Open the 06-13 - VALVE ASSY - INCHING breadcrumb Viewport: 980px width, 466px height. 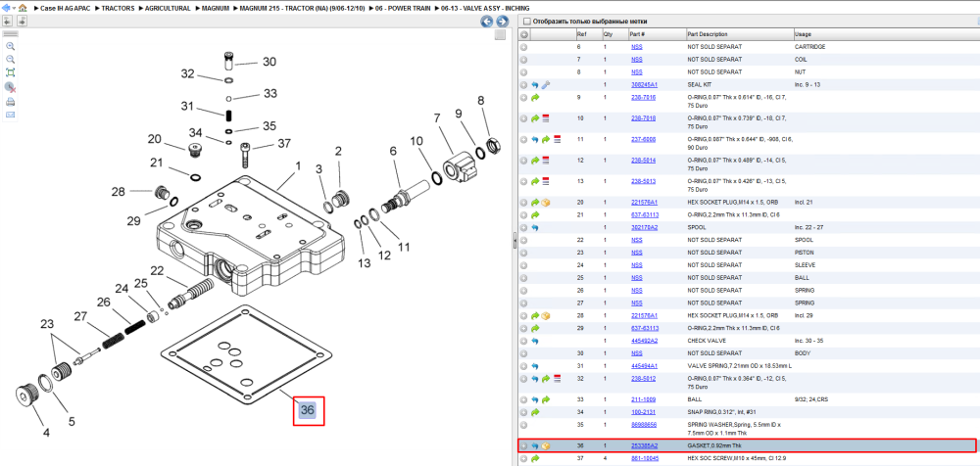pyautogui.click(x=485, y=9)
